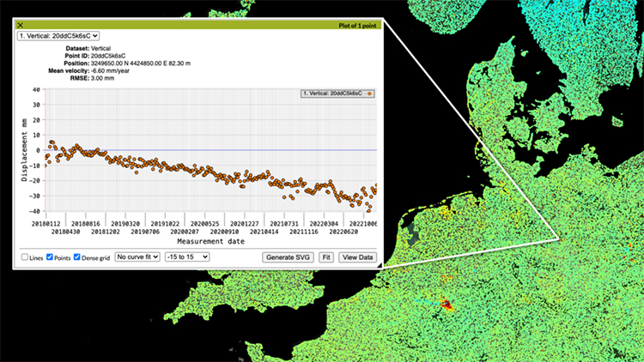Open the No curve fit dropdown
This screenshot has width=644, height=362.
click(137, 257)
